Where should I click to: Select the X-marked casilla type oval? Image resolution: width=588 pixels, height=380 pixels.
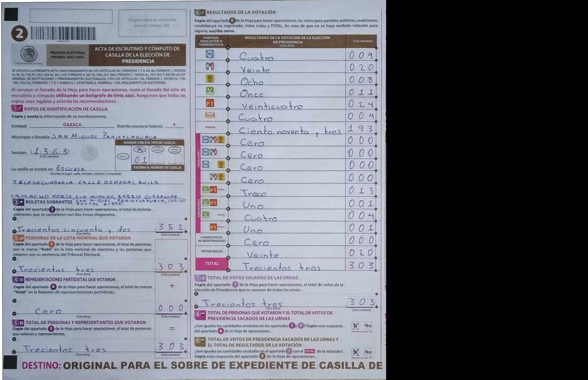click(140, 150)
